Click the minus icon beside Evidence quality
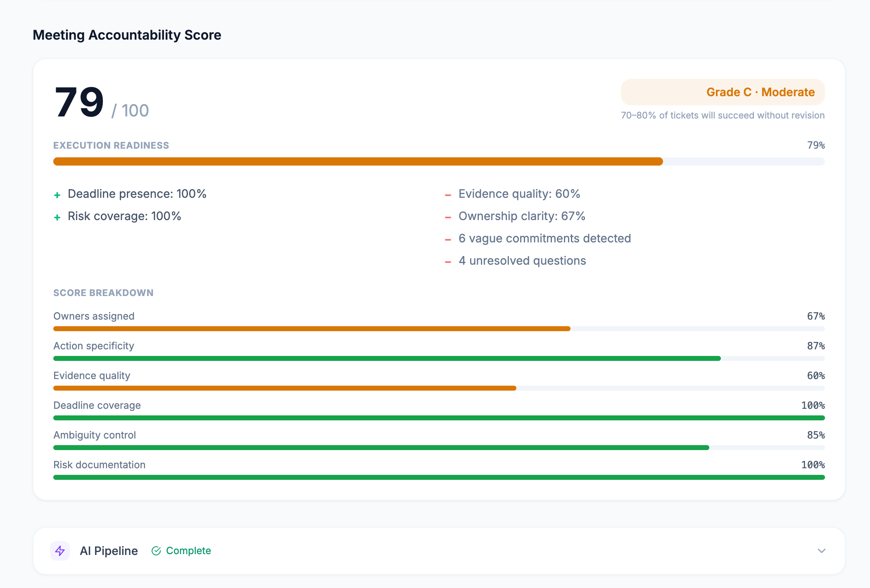The image size is (870, 588). click(x=448, y=195)
